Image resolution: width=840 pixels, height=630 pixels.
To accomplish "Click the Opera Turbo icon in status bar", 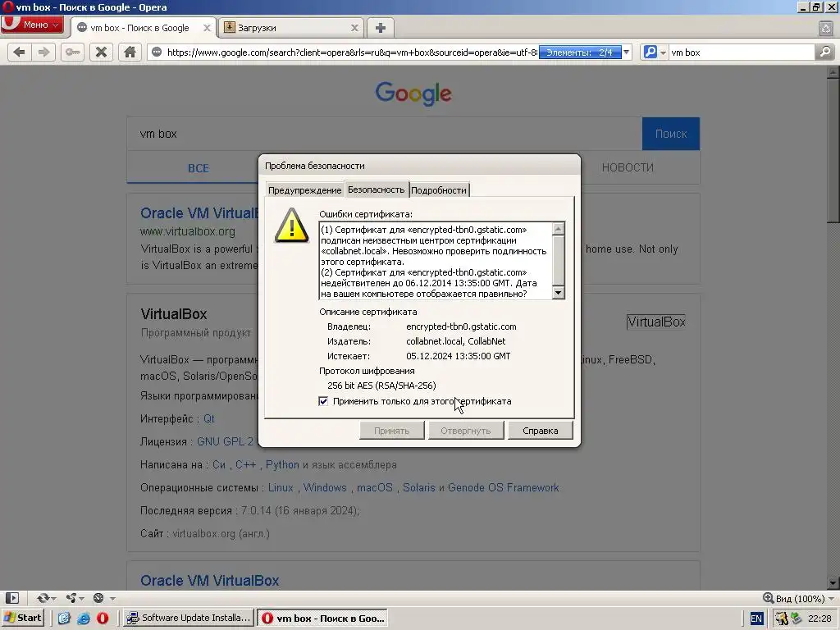I will point(98,598).
